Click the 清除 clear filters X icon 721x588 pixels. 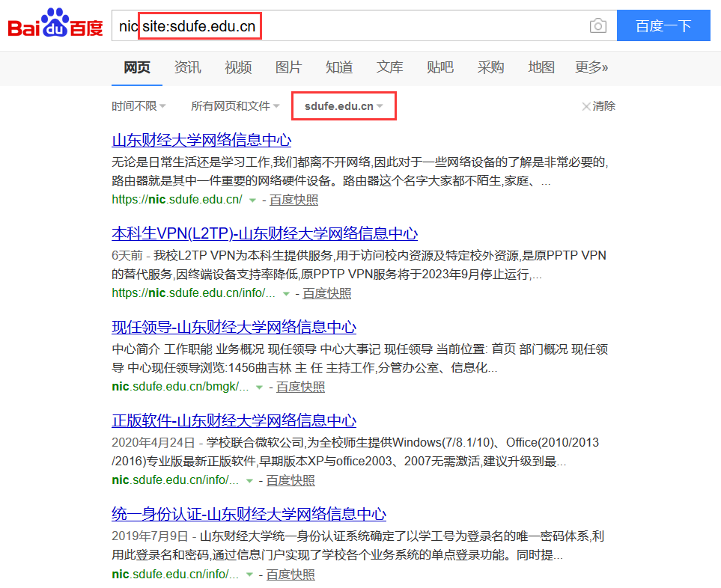point(586,106)
